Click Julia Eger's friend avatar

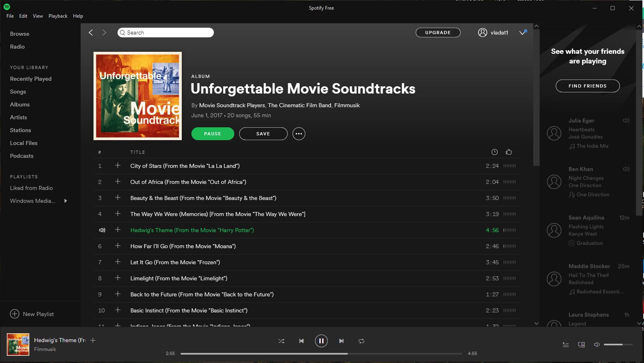point(554,133)
